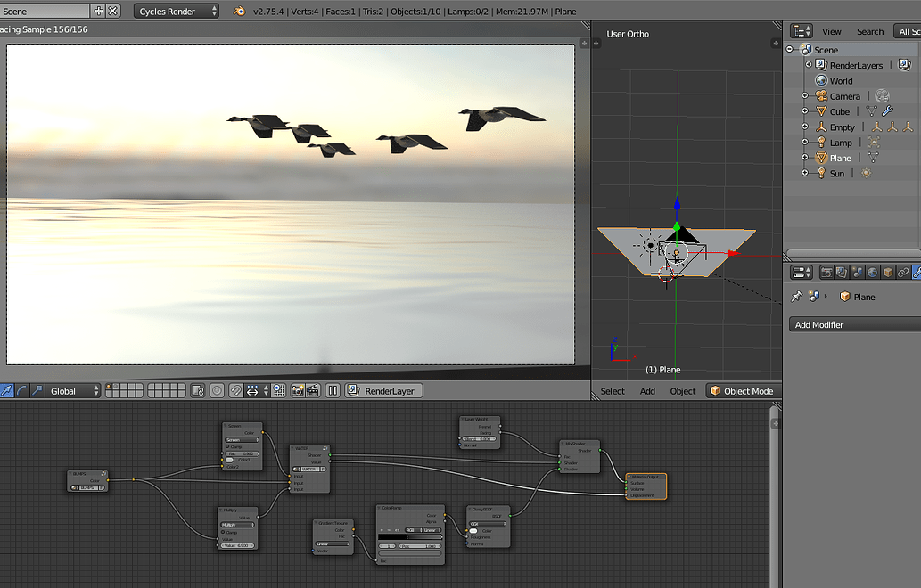Render OpenGL still with camera icon
The height and width of the screenshot is (588, 921).
pos(298,391)
